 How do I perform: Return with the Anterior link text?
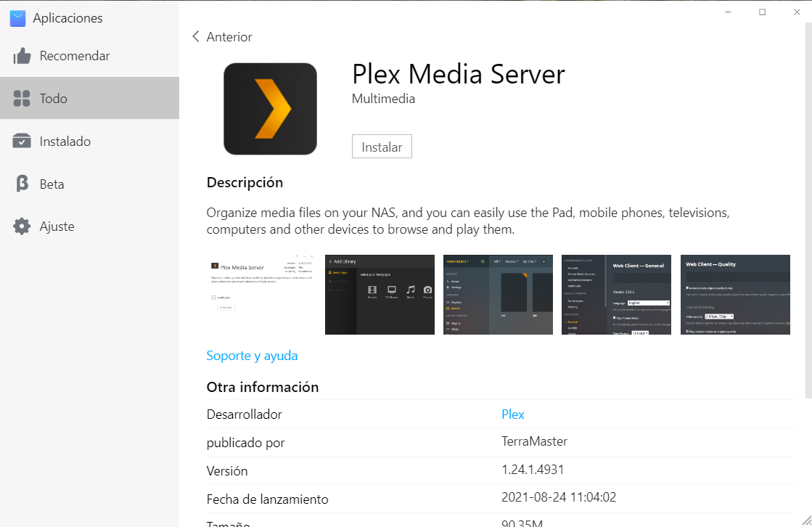(229, 37)
